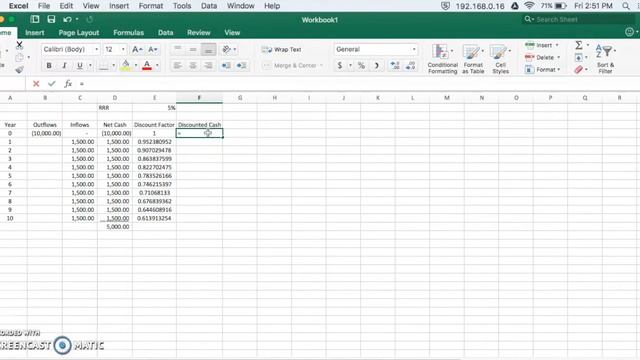The width and height of the screenshot is (640, 360).
Task: Decrease decimal places icon
Action: pos(410,65)
